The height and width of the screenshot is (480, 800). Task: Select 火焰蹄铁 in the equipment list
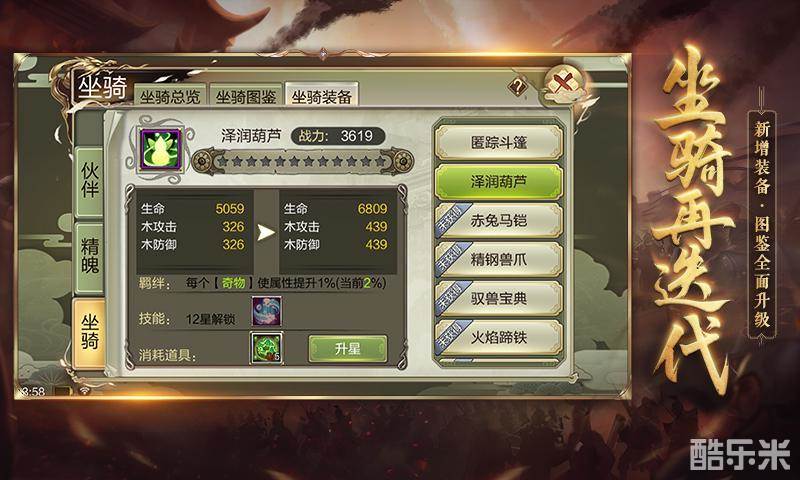498,337
